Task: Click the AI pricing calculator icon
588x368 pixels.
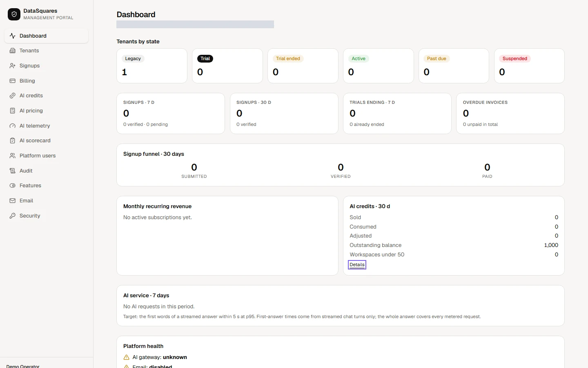Action: tap(13, 111)
